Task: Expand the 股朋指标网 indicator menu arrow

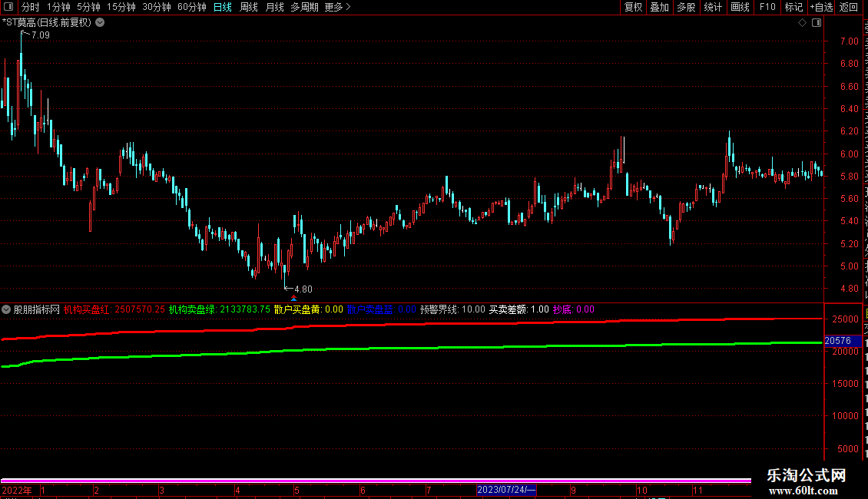Action: pos(6,309)
